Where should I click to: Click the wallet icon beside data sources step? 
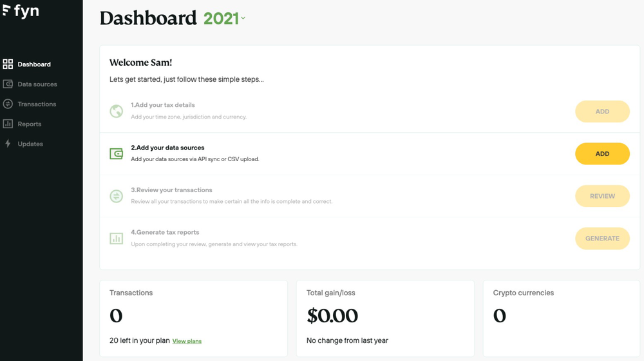point(117,154)
